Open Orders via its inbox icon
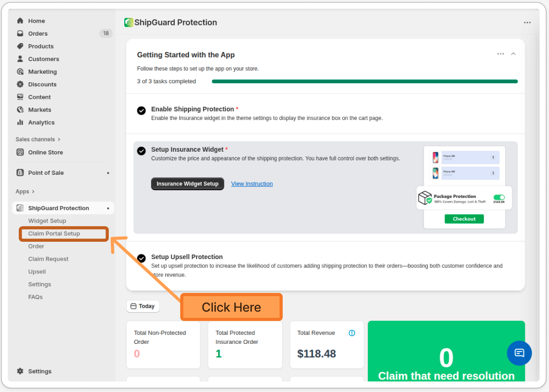549x392 pixels. click(x=20, y=34)
